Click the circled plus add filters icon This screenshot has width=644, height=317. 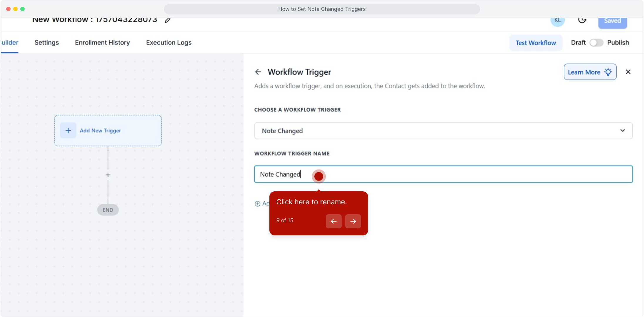tap(257, 204)
